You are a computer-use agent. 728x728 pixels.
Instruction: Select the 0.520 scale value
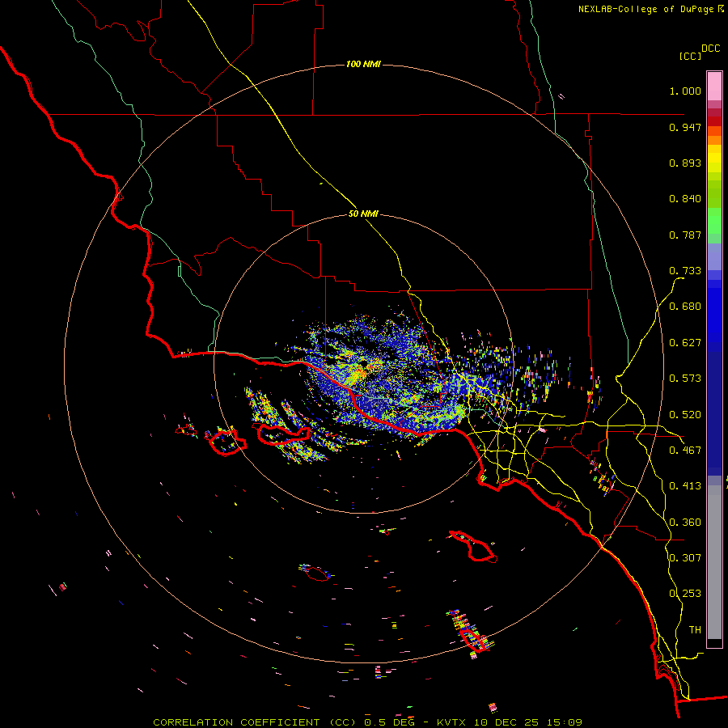[685, 415]
